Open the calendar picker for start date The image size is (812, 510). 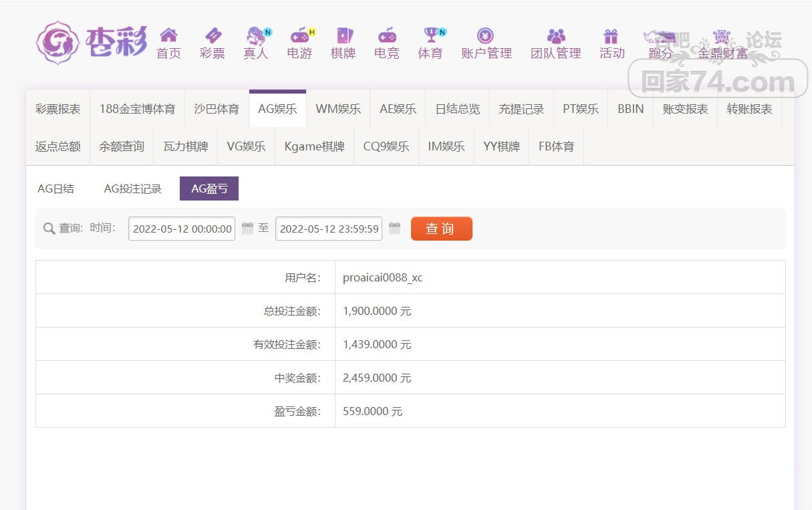(247, 229)
